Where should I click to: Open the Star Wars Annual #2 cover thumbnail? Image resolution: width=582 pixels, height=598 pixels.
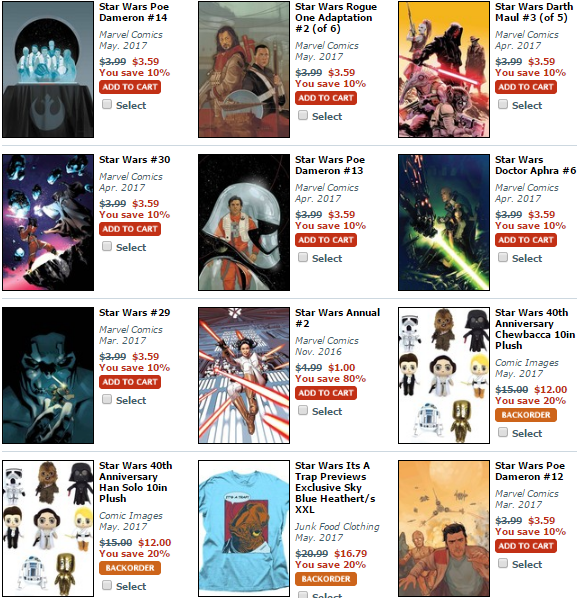244,375
